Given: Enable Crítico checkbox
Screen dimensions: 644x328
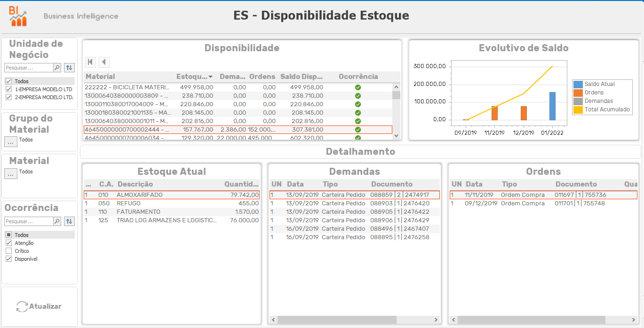Looking at the screenshot, I should (8, 251).
